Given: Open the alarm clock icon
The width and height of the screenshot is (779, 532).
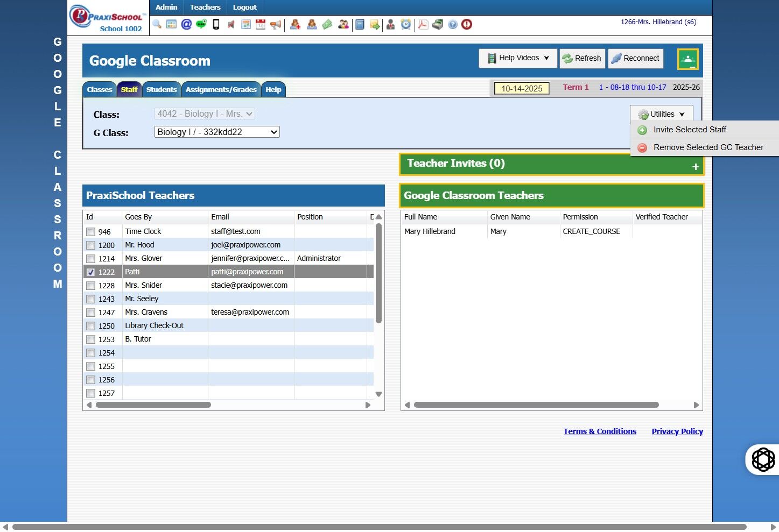Looking at the screenshot, I should click(x=406, y=24).
